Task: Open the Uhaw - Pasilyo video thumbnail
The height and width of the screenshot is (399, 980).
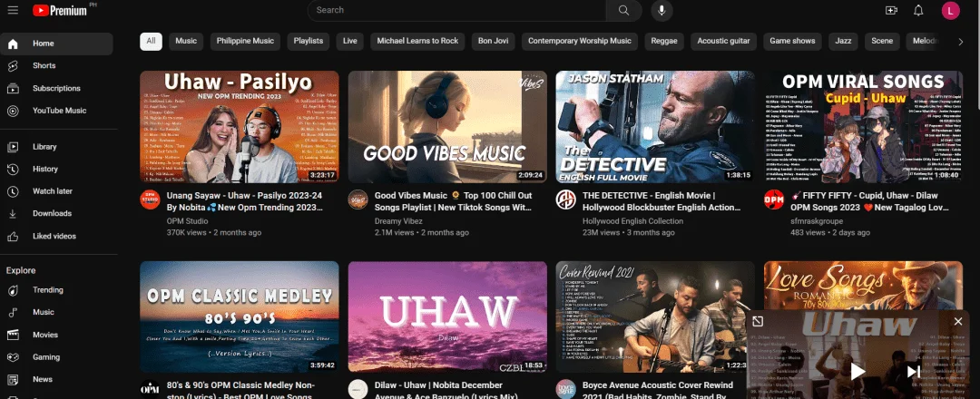Action: (x=240, y=127)
